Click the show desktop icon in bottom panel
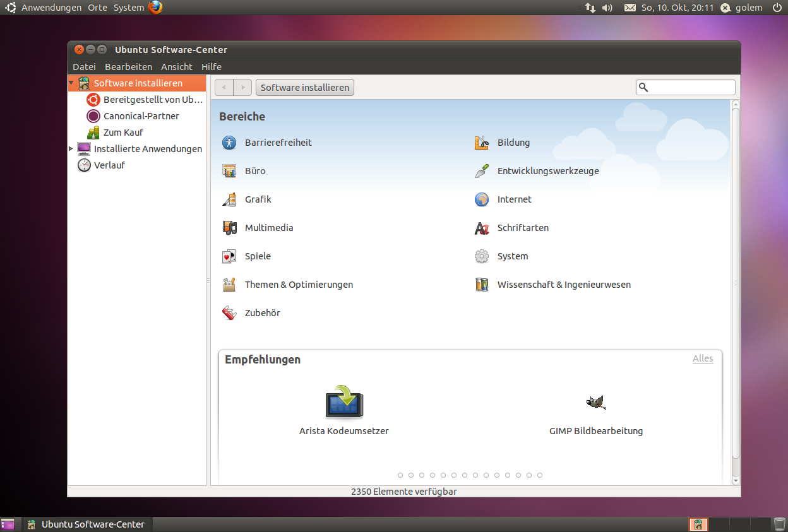The height and width of the screenshot is (532, 788). pyautogui.click(x=8, y=524)
